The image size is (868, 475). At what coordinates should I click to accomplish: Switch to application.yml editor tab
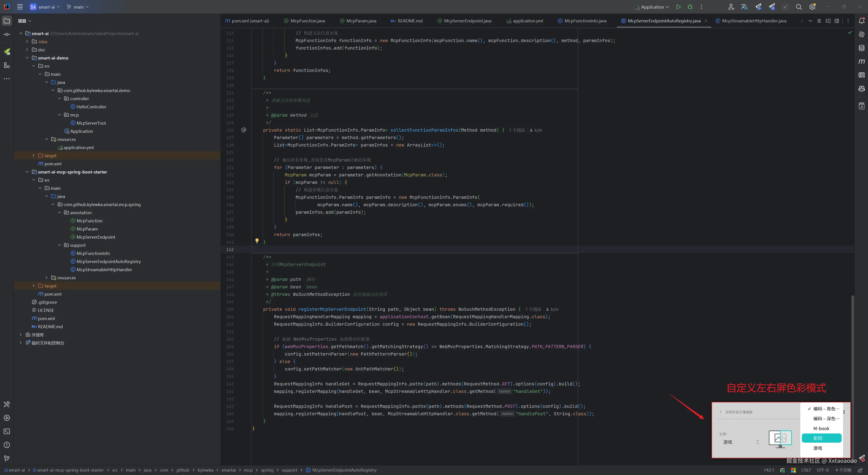[x=528, y=21]
